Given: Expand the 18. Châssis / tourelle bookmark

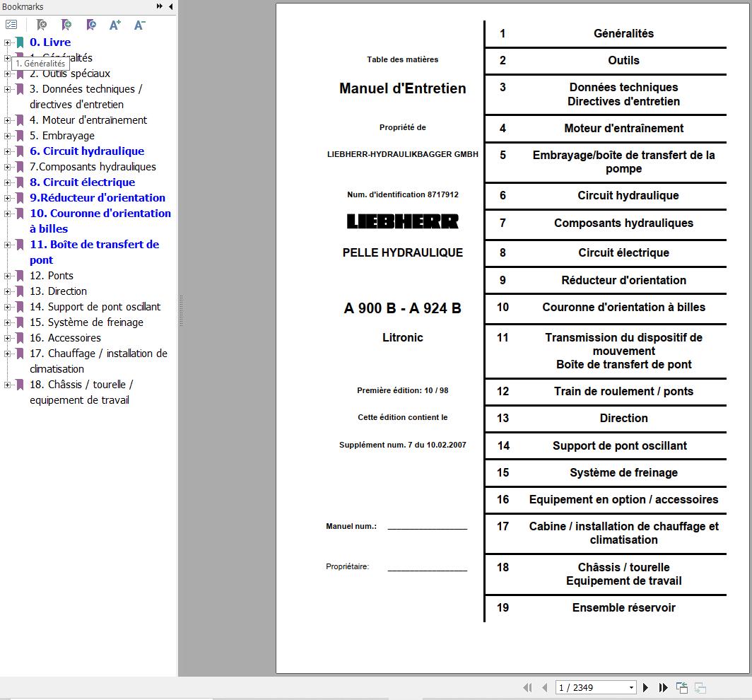Looking at the screenshot, I should click(x=7, y=385).
